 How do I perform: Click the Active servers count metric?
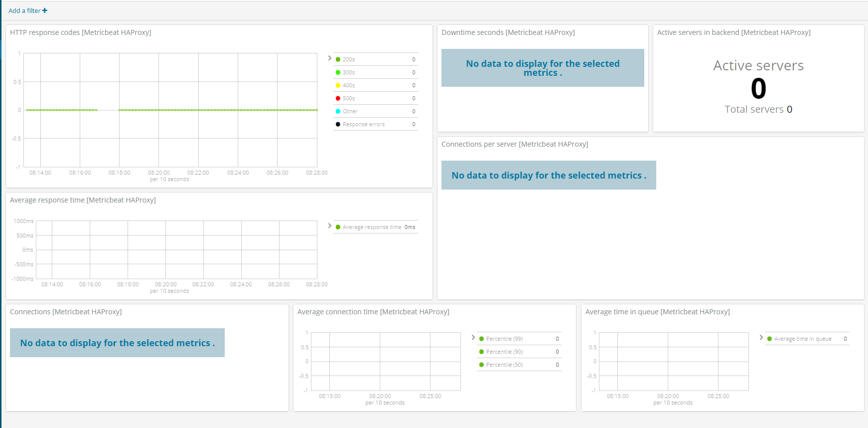[x=758, y=89]
